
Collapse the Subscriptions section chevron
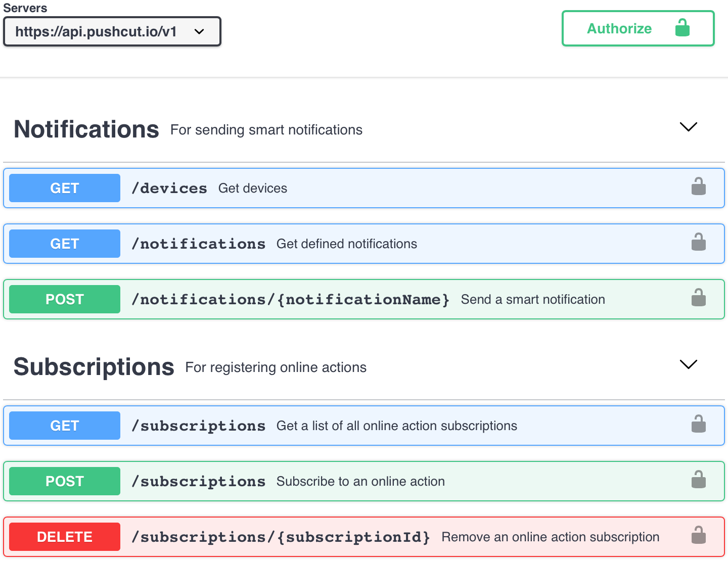point(688,365)
